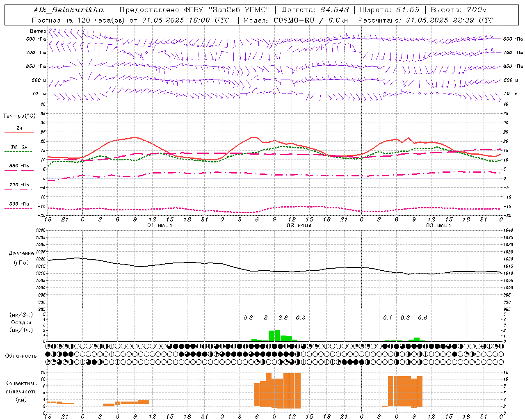Click the 01 июня date label
The width and height of the screenshot is (525, 420).
(160, 226)
